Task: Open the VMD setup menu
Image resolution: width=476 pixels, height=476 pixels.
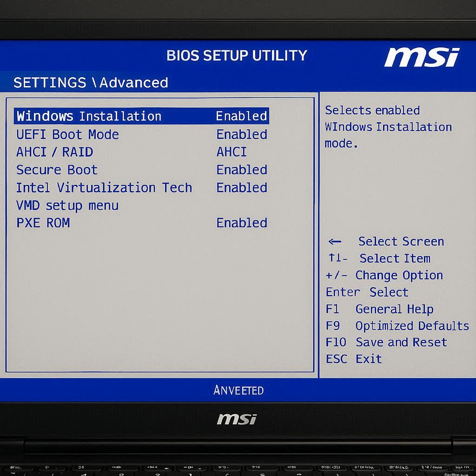Action: click(67, 205)
